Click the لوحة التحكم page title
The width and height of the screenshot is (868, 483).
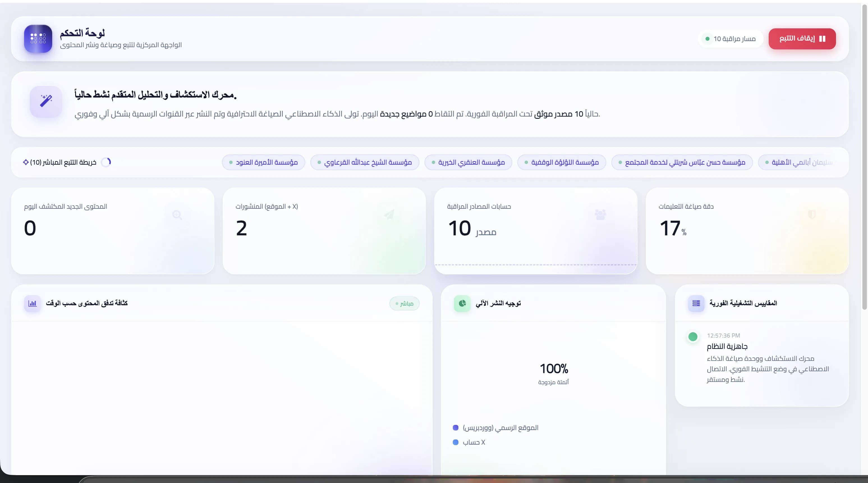(x=82, y=33)
